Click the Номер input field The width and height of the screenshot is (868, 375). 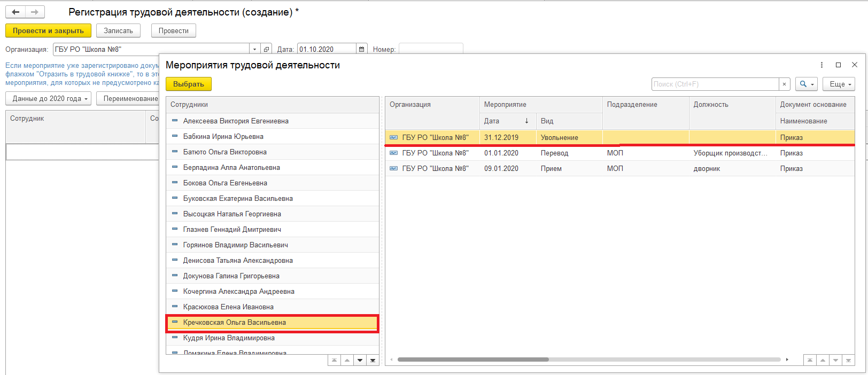[431, 49]
